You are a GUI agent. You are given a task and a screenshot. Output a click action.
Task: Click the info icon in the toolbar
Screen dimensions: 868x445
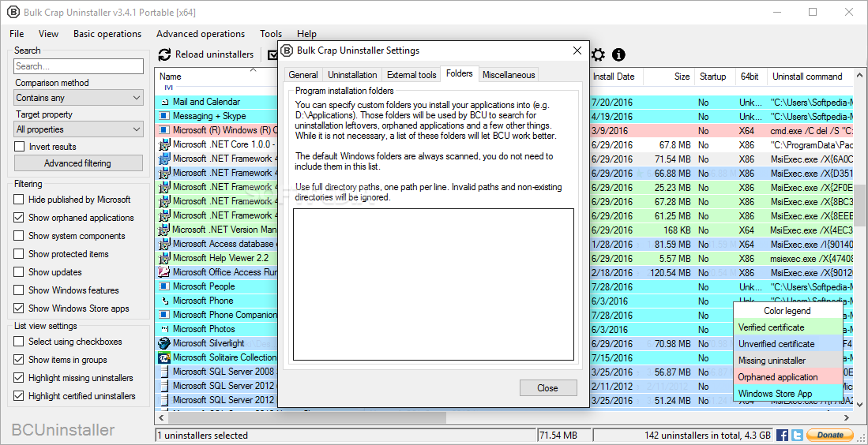tap(618, 54)
